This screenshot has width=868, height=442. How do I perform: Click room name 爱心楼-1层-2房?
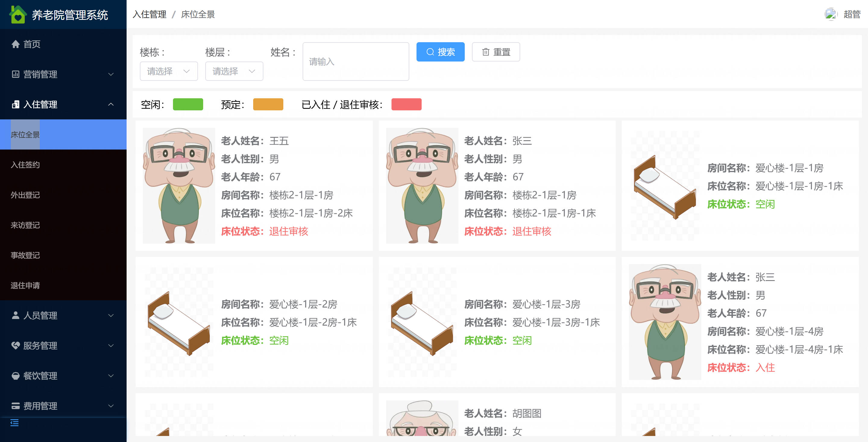[x=303, y=304]
